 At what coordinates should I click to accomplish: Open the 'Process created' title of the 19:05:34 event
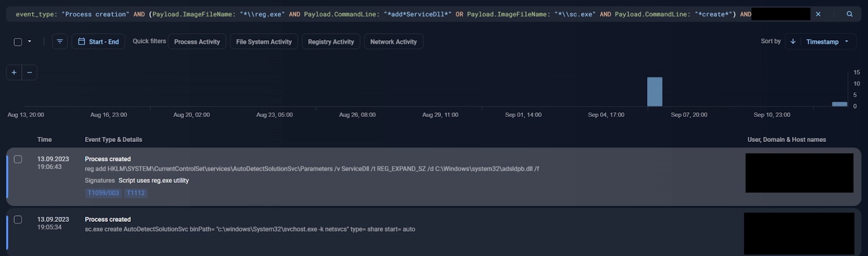[x=107, y=220]
